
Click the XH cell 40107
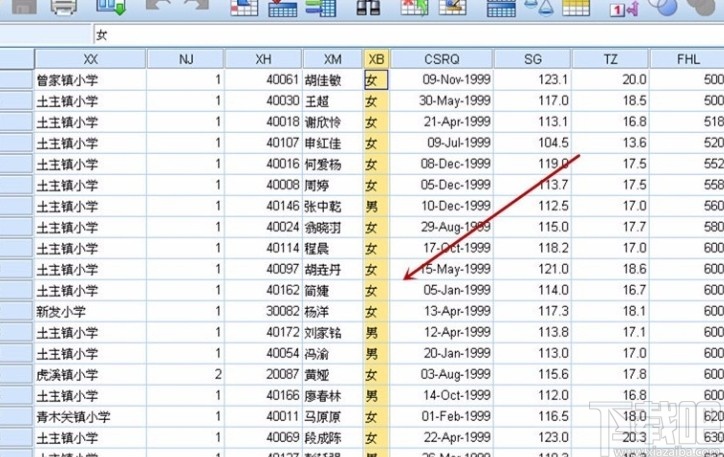(263, 143)
